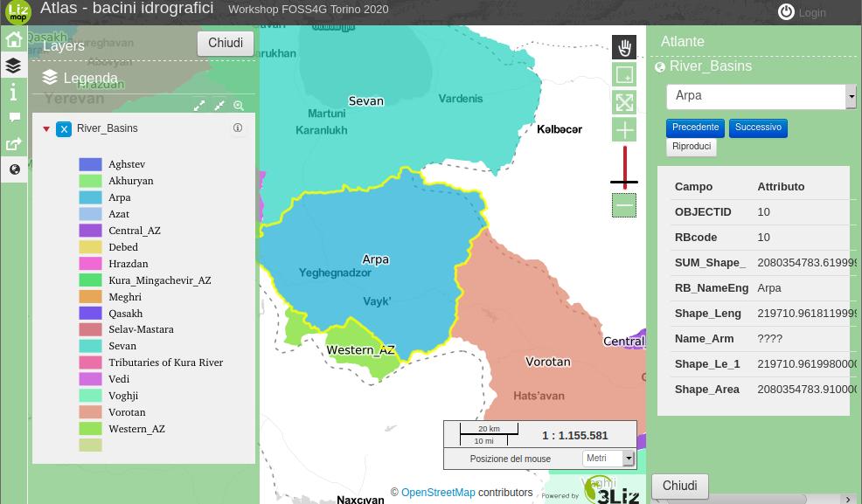Activate the zoom-by-rectangle tool

624,75
